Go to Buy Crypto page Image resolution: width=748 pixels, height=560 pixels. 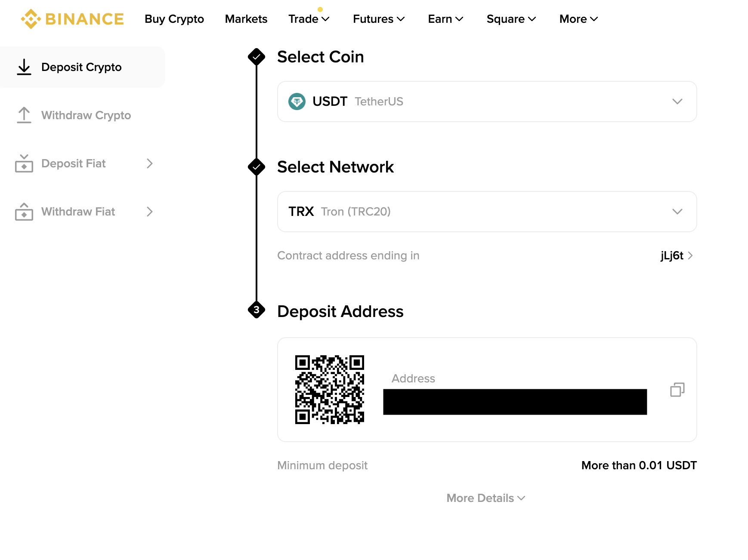point(174,19)
